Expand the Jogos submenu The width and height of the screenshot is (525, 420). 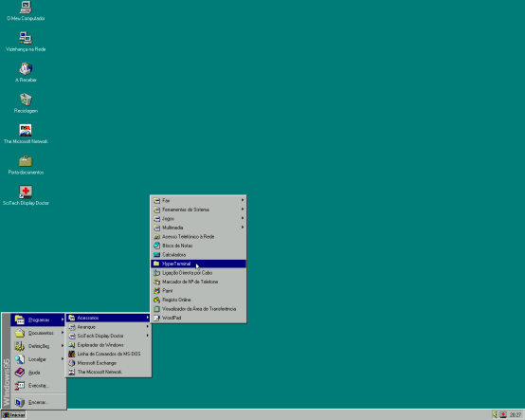[198, 218]
